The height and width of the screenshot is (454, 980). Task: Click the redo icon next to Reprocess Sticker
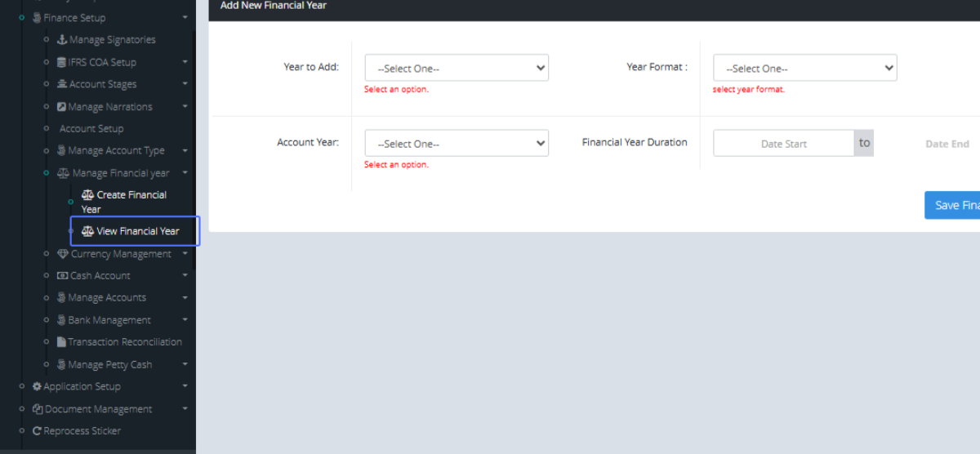tap(37, 431)
